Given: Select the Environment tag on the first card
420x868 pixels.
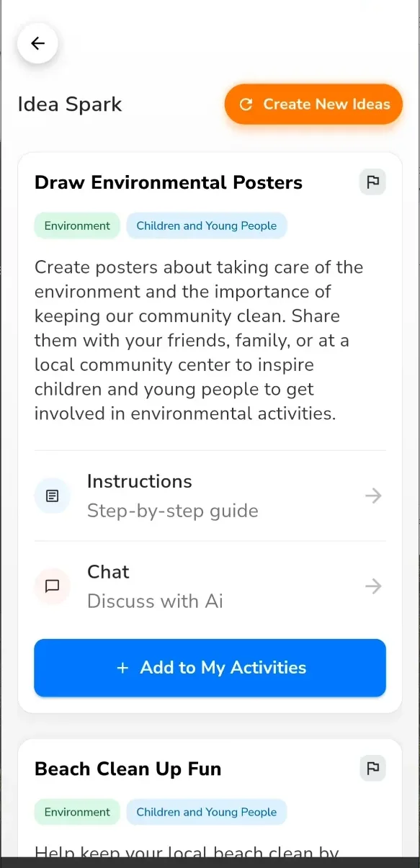Looking at the screenshot, I should (76, 225).
